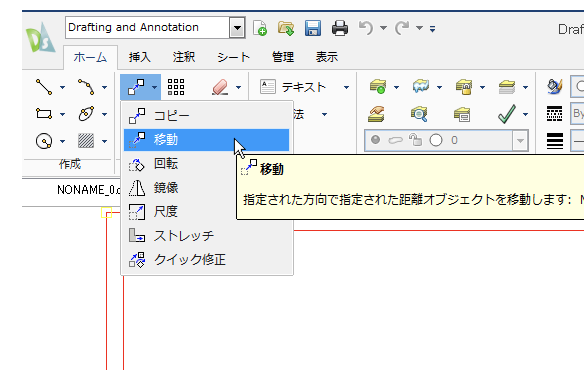Screen dimensions: 584x370
Task: Click the layer search magnifier icon
Action: pyautogui.click(x=419, y=114)
